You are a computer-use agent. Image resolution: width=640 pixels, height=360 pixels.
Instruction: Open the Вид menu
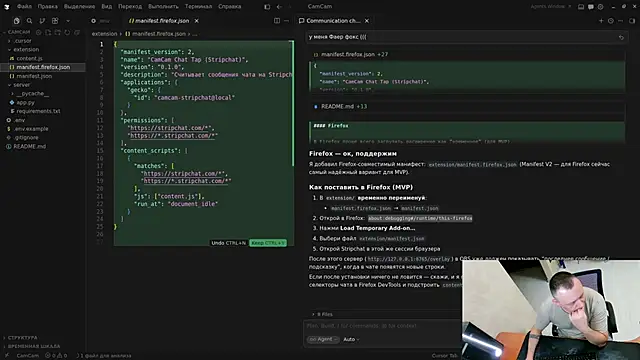(x=107, y=7)
